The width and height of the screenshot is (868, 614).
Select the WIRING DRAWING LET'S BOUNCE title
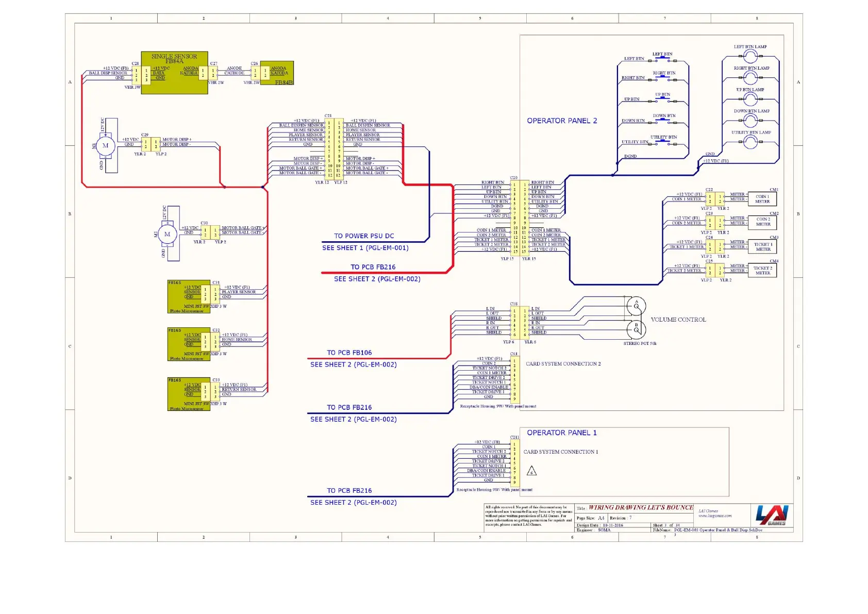pyautogui.click(x=641, y=508)
